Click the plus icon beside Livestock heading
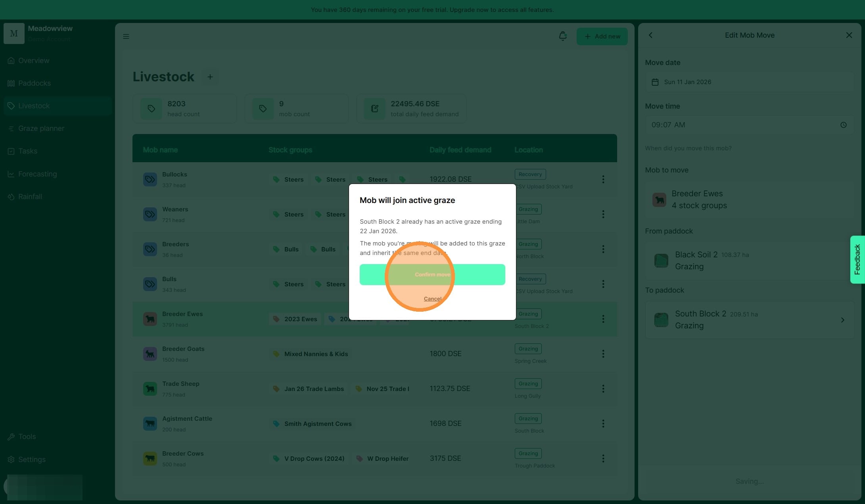This screenshot has width=865, height=504. 210,77
